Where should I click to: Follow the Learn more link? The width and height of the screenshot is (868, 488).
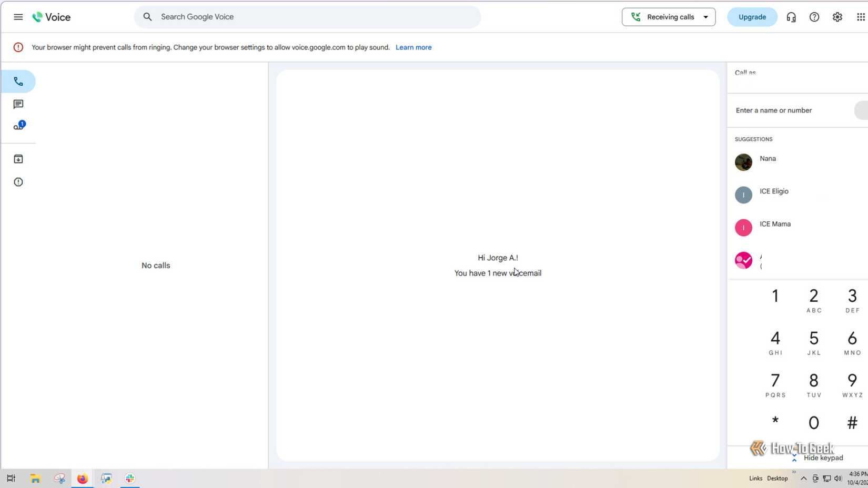pyautogui.click(x=413, y=47)
